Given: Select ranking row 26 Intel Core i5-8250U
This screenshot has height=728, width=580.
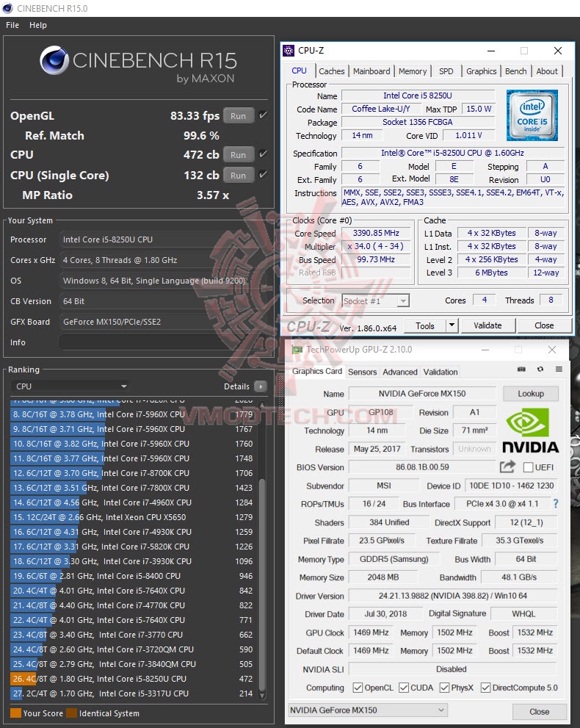Looking at the screenshot, I should tap(134, 679).
